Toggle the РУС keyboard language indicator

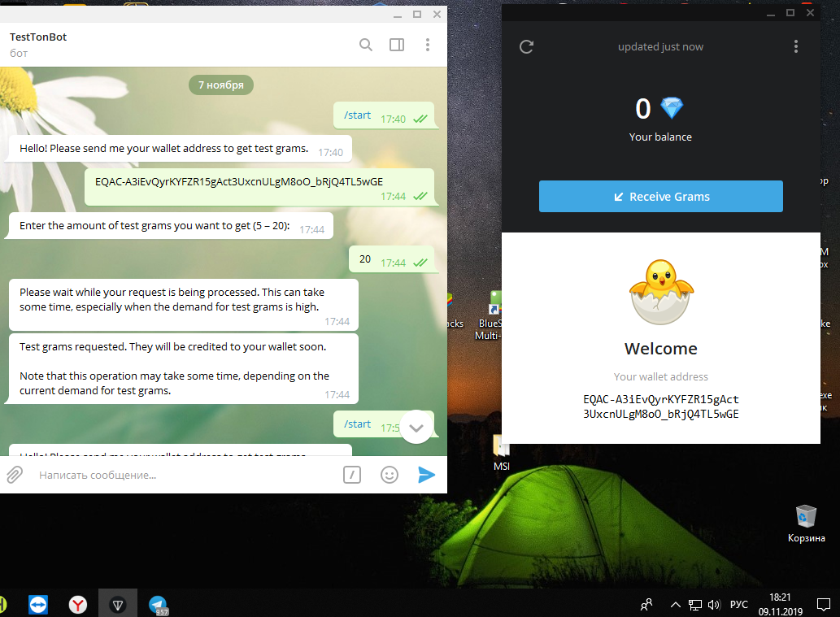point(738,605)
